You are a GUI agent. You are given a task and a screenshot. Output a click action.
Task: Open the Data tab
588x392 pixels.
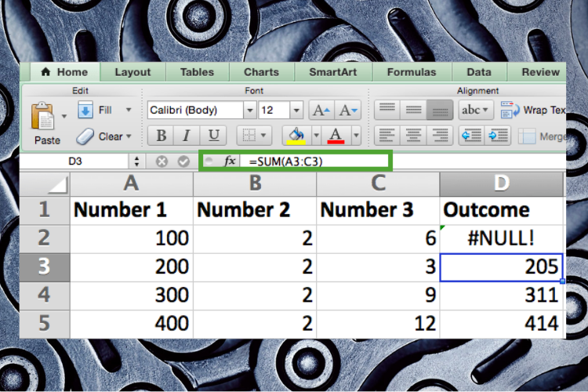(479, 72)
